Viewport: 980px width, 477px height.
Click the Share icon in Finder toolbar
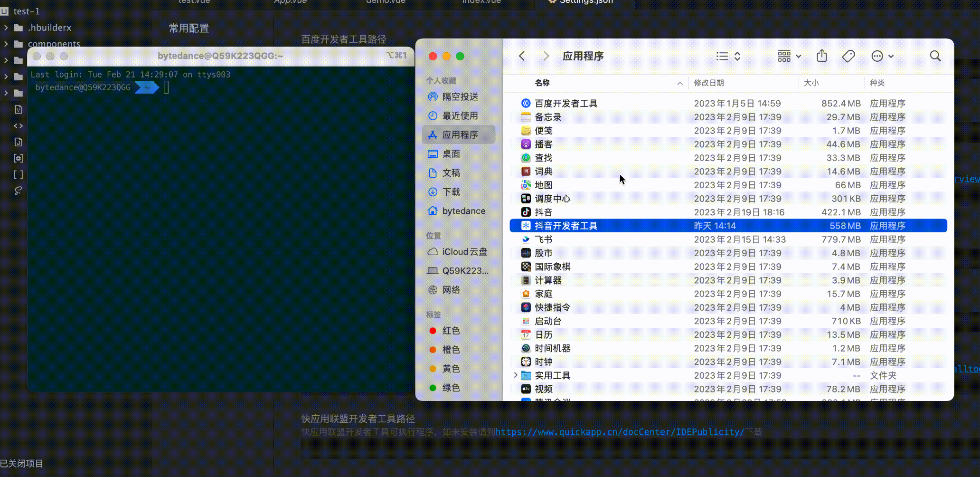tap(822, 56)
